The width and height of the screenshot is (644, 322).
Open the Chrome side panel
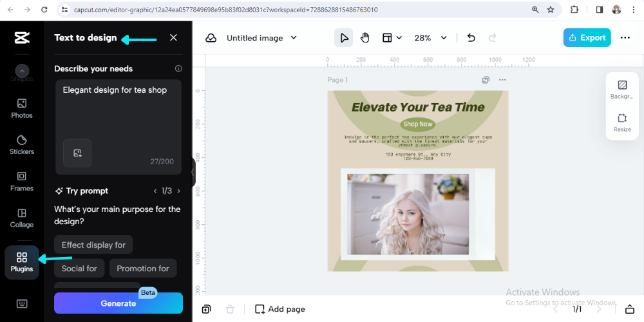point(600,10)
